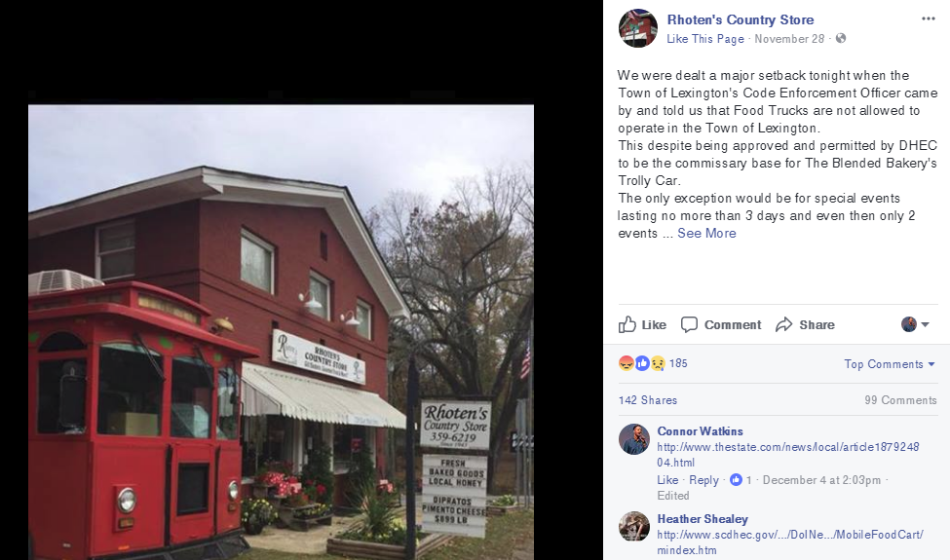Open the country store trolley photo
The height and width of the screenshot is (560, 950).
pyautogui.click(x=282, y=332)
